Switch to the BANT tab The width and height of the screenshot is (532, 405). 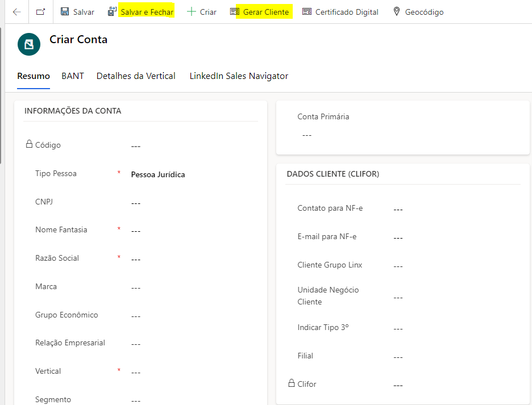click(73, 76)
